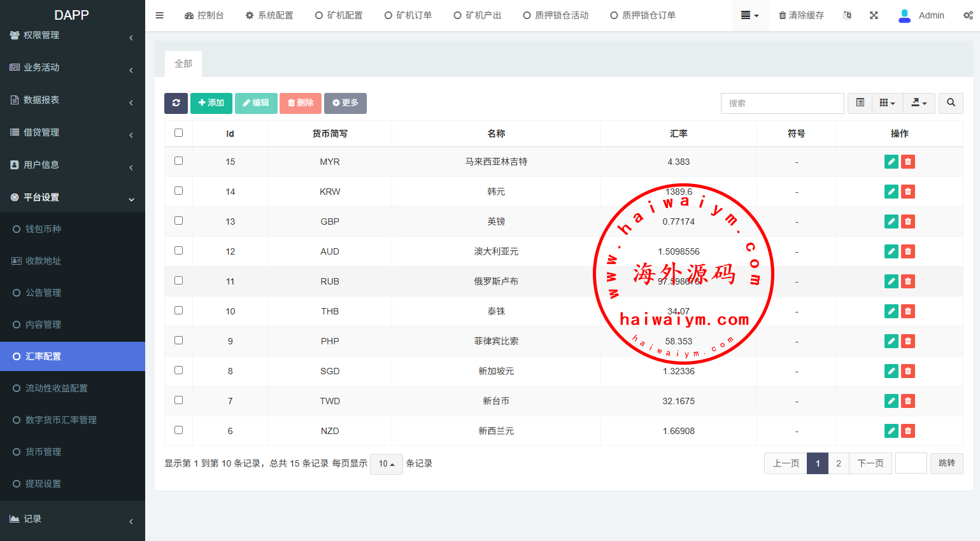Image resolution: width=980 pixels, height=541 pixels.
Task: Toggle the table card view icon
Action: pyautogui.click(x=860, y=103)
